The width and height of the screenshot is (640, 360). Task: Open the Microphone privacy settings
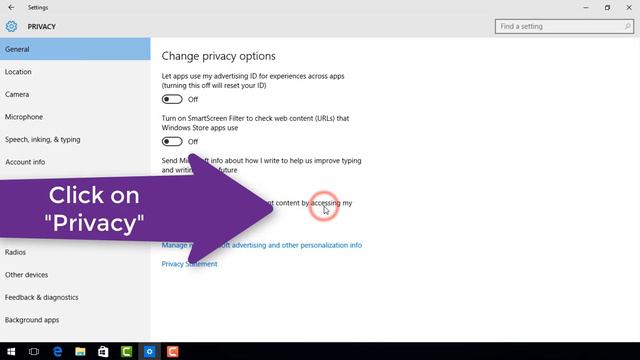click(75, 117)
